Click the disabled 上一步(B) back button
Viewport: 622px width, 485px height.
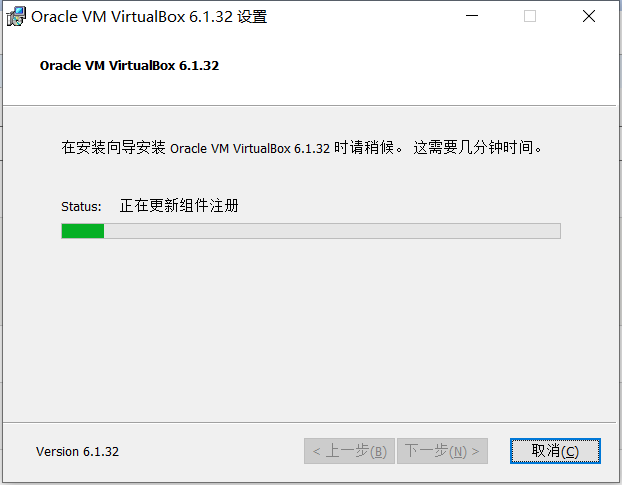click(x=349, y=451)
